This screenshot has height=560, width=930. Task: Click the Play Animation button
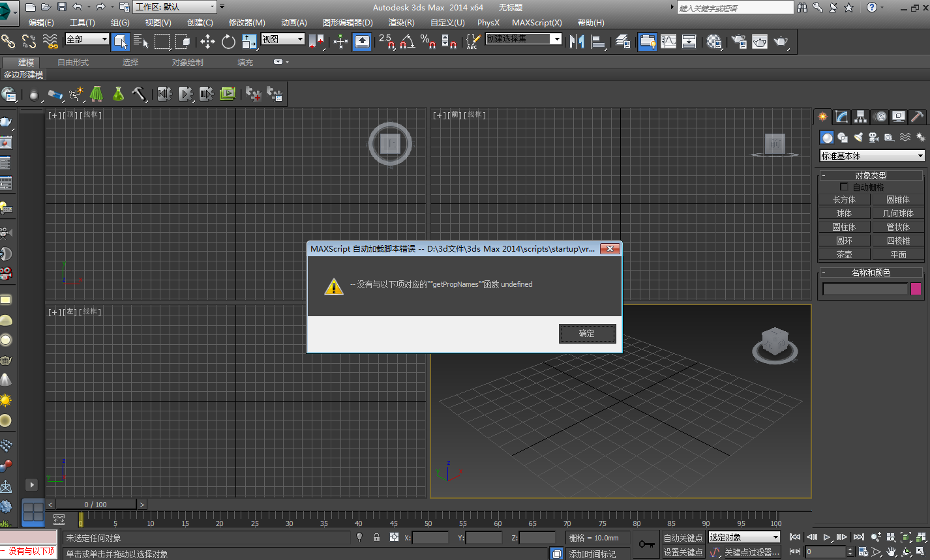(x=827, y=537)
